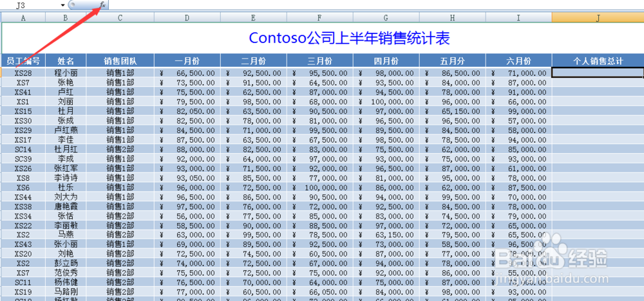
Task: Click name cell 张红军
Action: pyautogui.click(x=66, y=168)
